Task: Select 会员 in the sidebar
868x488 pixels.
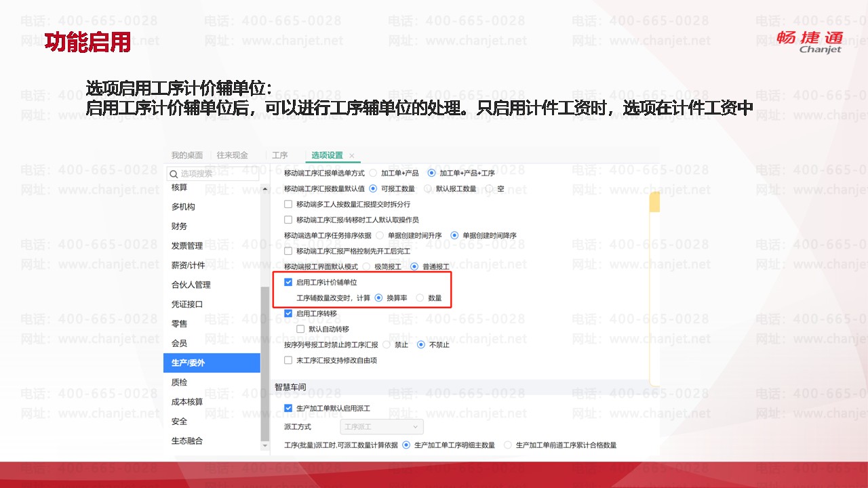Action: [x=179, y=344]
